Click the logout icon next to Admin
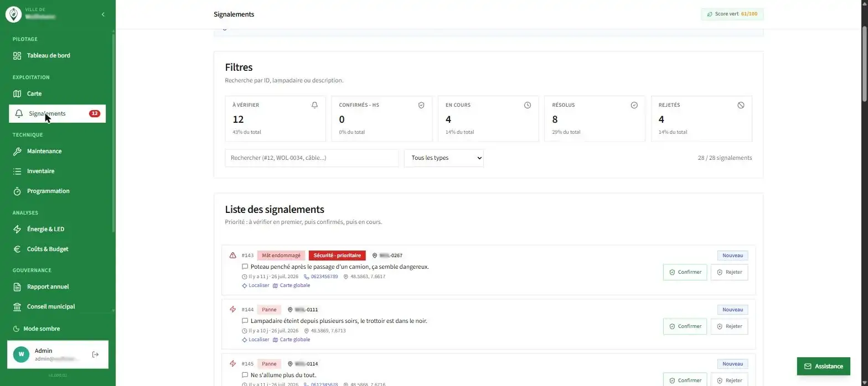Screen dimensions: 868x386 (95, 354)
